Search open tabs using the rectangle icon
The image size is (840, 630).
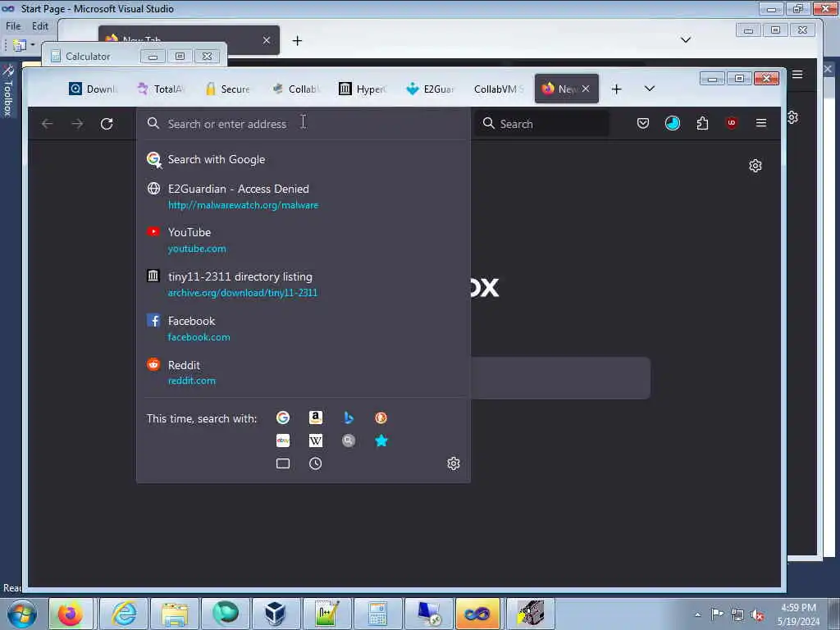point(283,463)
